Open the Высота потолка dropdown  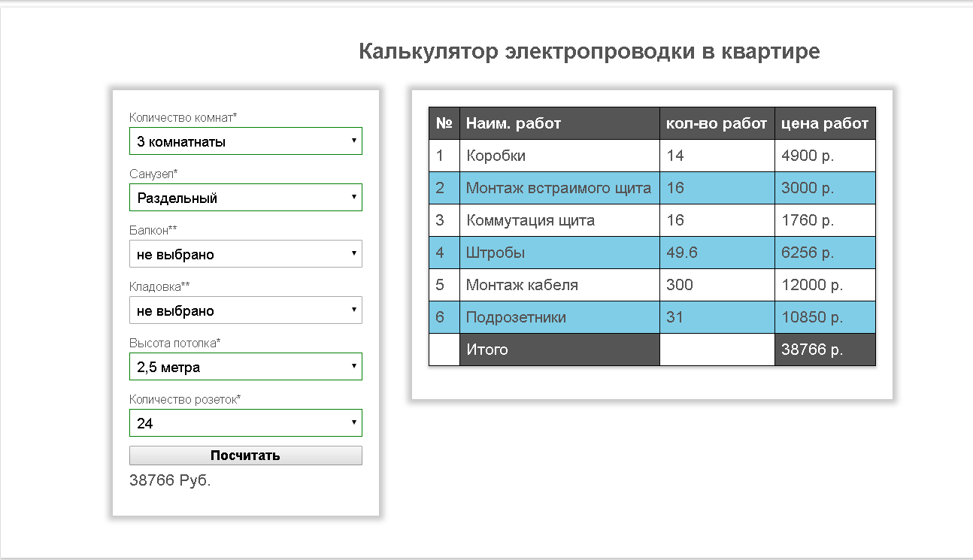pos(245,367)
